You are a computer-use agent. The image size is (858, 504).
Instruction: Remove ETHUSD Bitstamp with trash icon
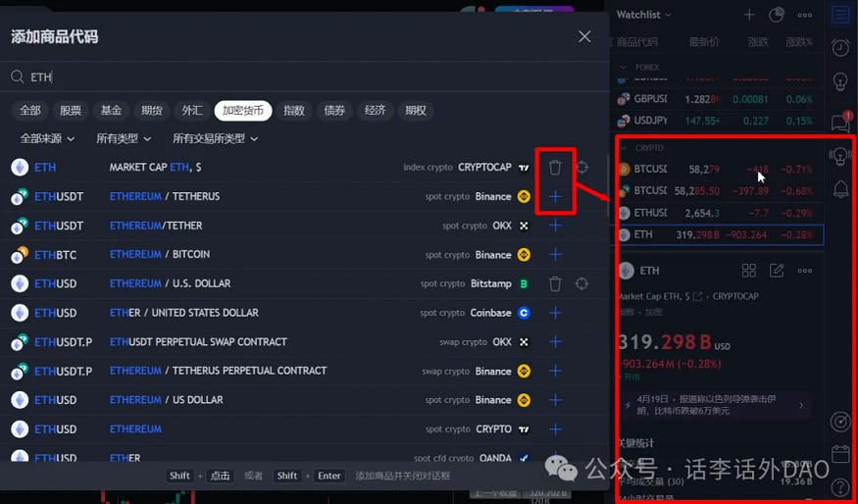(x=555, y=283)
